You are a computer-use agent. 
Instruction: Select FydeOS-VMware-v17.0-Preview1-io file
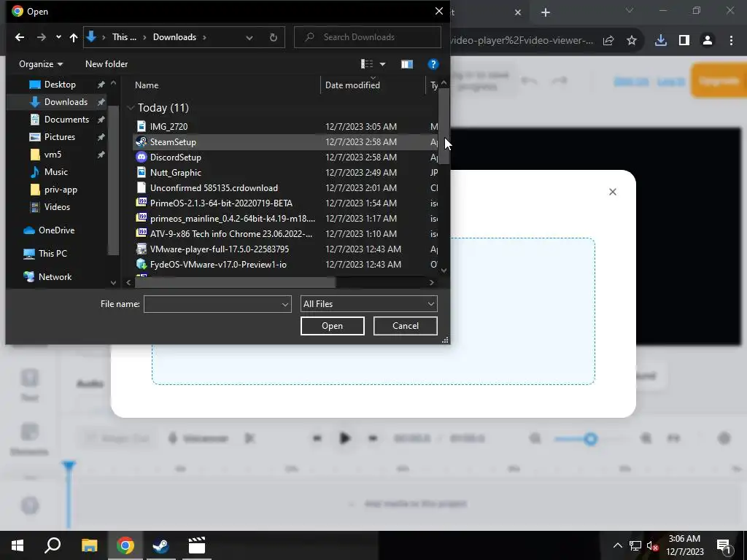[x=218, y=264]
